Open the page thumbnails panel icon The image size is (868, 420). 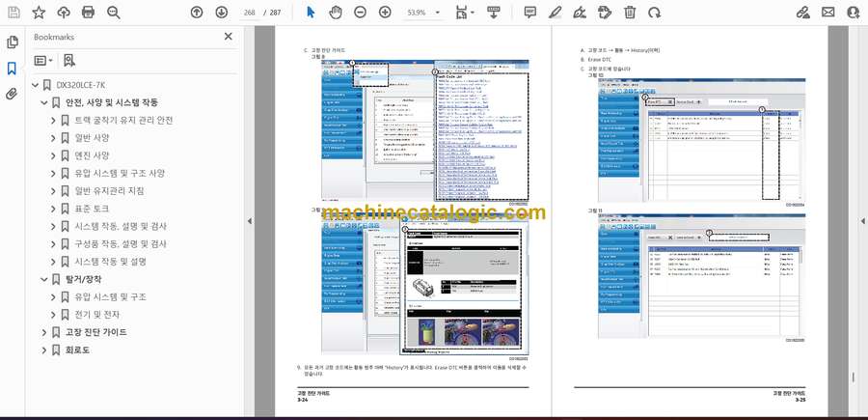pyautogui.click(x=12, y=42)
